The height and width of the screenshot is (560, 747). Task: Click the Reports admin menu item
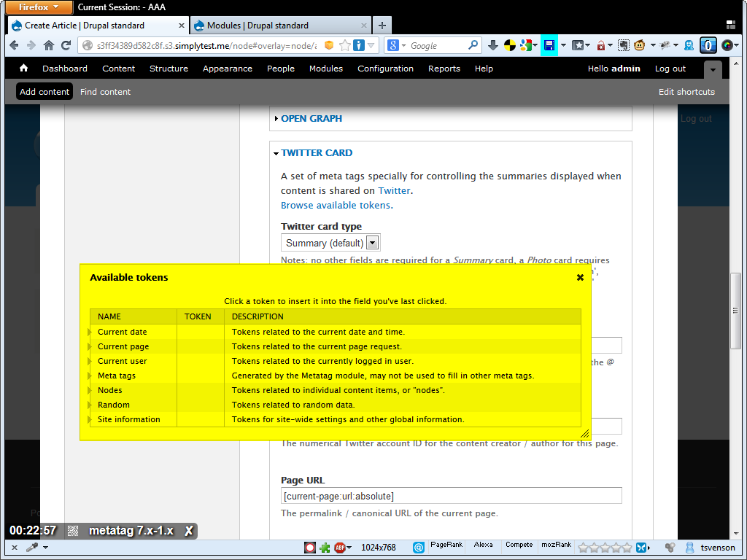[444, 69]
